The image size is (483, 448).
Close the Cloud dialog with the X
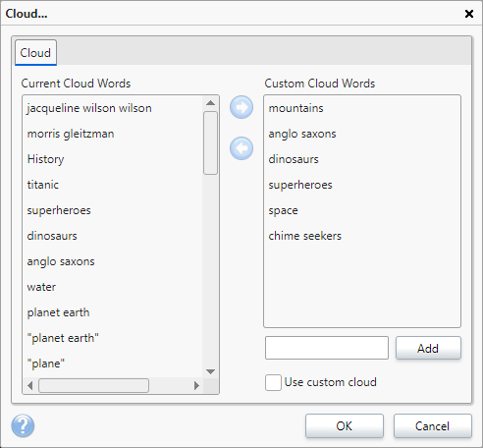coord(469,14)
